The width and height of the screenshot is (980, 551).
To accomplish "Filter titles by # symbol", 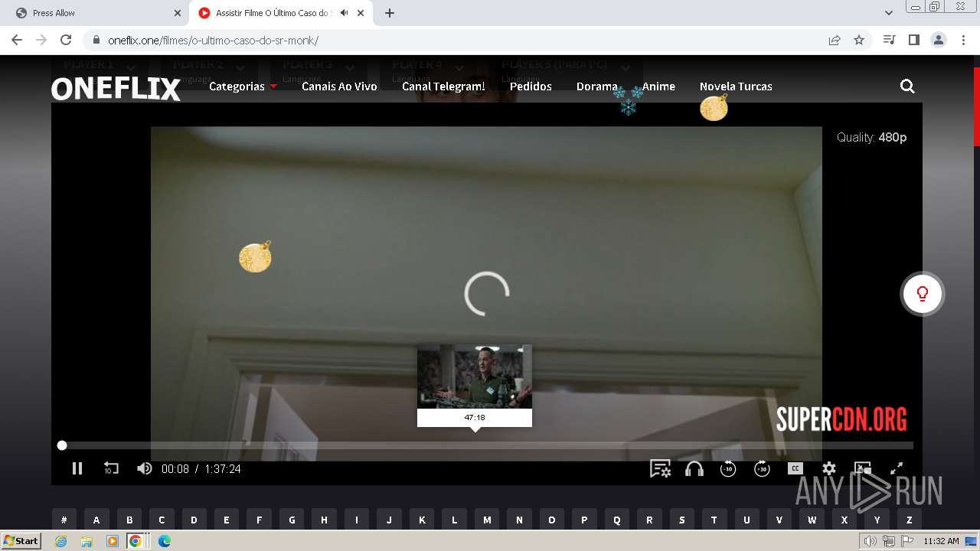I will (x=64, y=520).
